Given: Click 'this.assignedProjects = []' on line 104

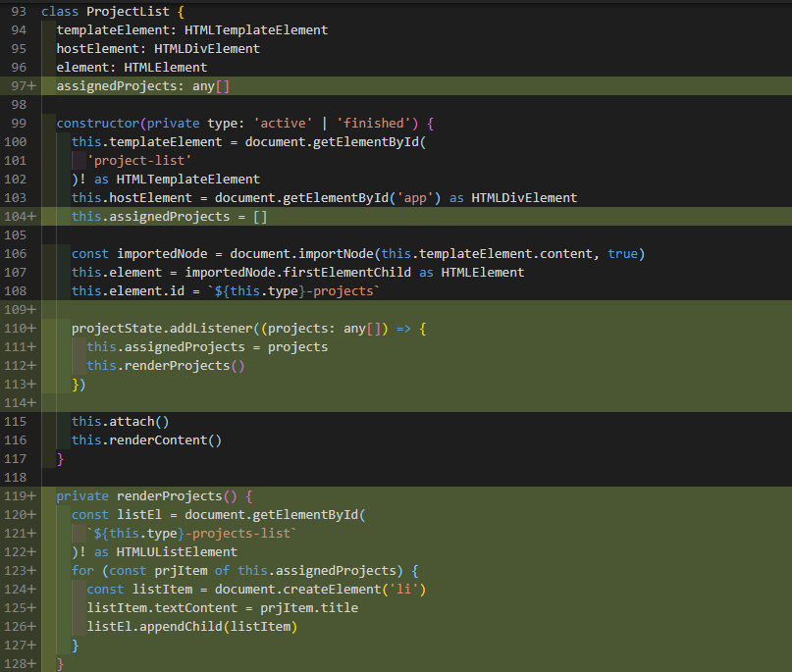Looking at the screenshot, I should [169, 217].
